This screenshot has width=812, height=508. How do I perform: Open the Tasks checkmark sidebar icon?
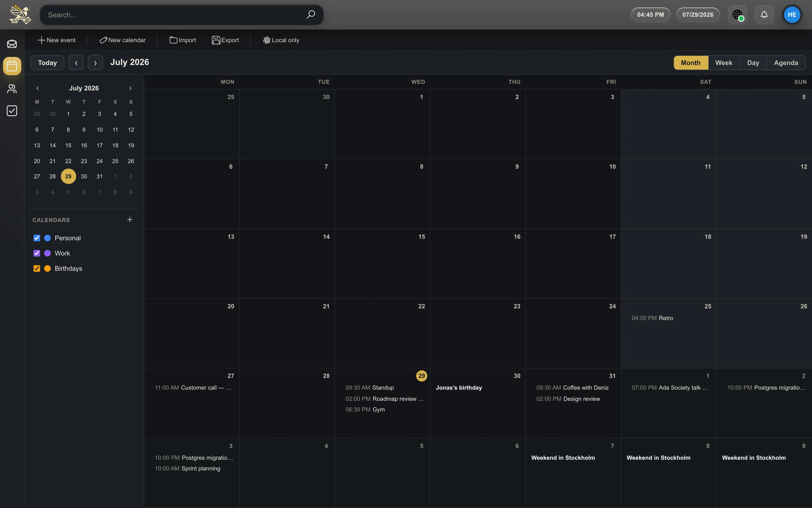click(12, 111)
